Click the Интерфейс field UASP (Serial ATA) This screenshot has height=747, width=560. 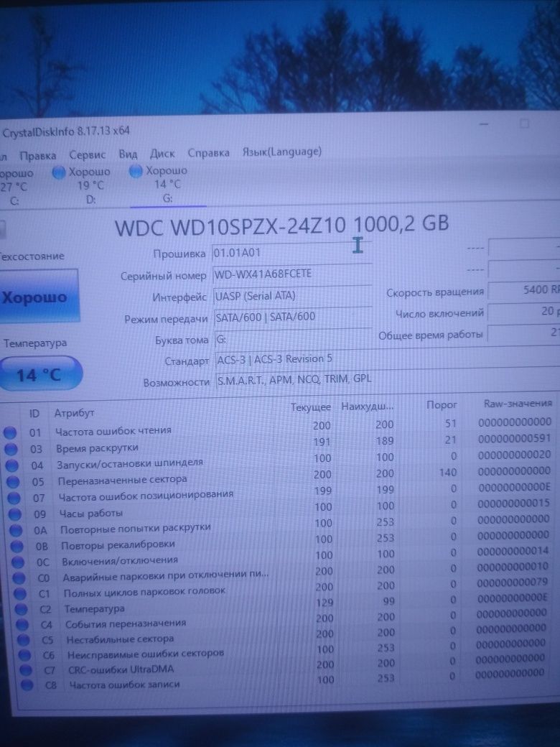coord(292,296)
